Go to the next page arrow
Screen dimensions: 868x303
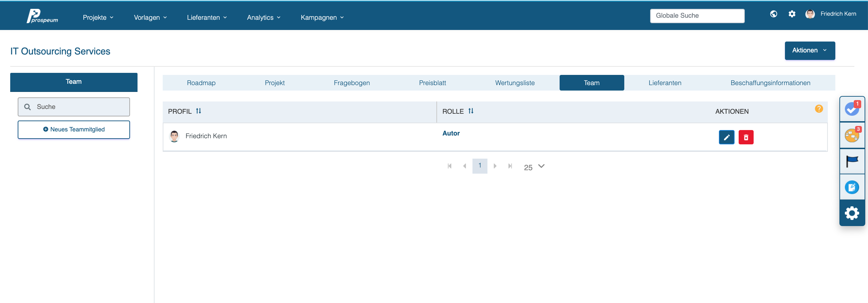[x=495, y=166]
